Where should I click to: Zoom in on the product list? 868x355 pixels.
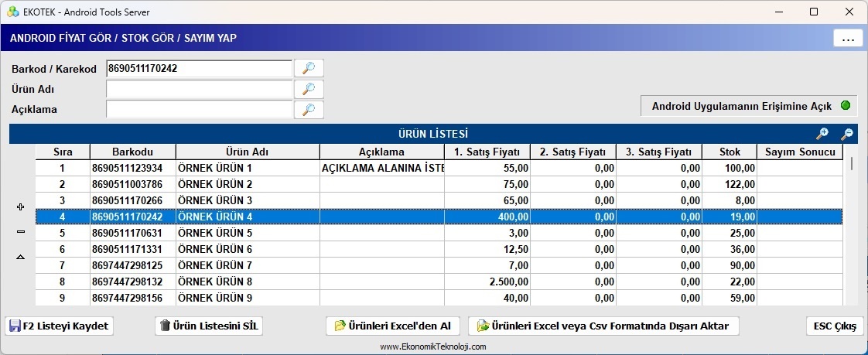tap(822, 134)
